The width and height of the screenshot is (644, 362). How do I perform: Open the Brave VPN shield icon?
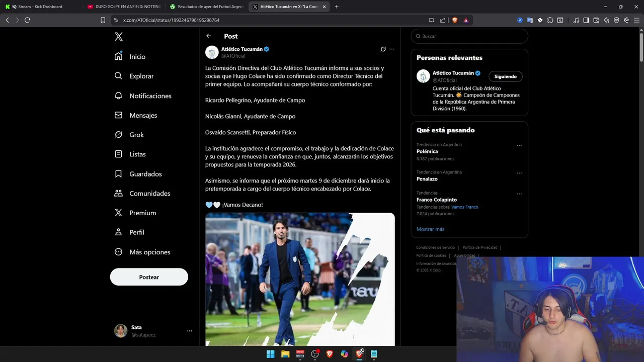616,20
